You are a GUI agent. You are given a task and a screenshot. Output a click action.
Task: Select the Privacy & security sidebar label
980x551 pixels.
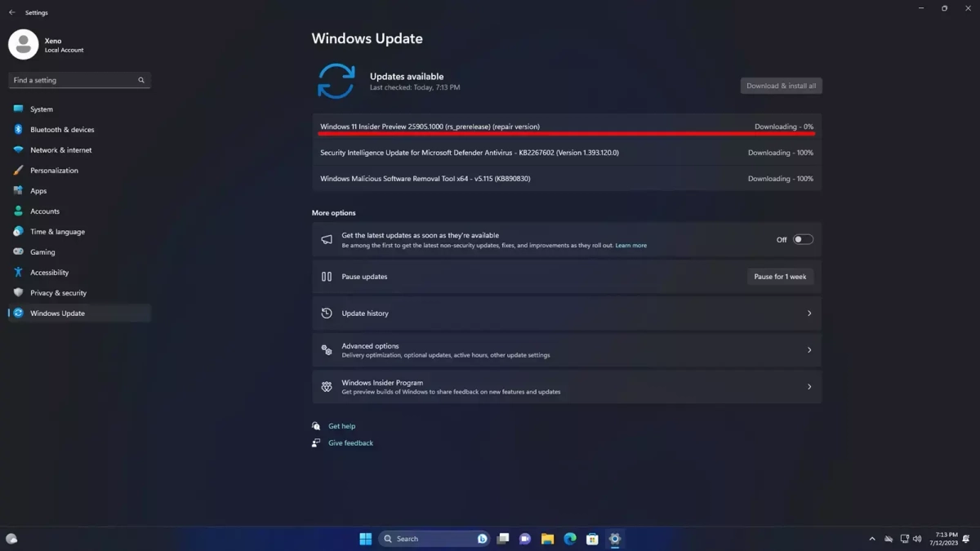[x=58, y=293]
